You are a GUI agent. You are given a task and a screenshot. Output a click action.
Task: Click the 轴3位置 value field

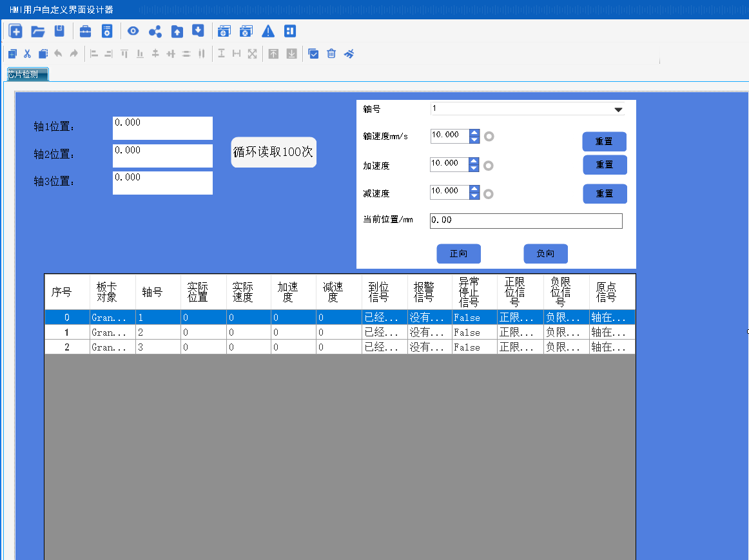(x=162, y=183)
